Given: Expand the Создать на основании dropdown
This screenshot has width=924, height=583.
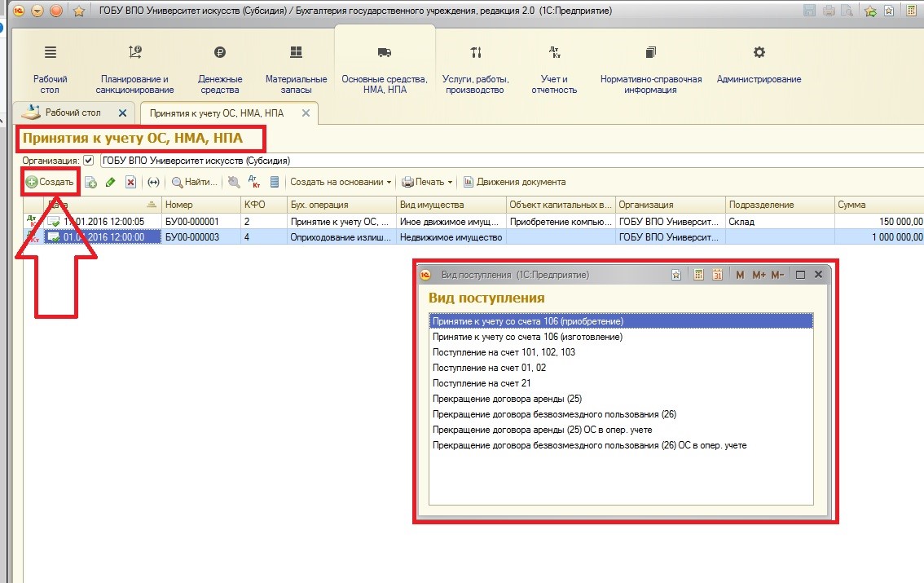Looking at the screenshot, I should (x=341, y=183).
